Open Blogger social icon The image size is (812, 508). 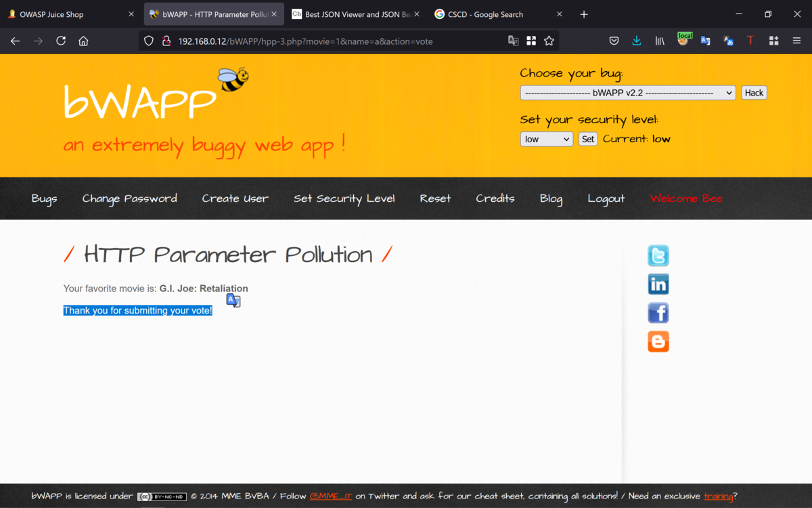point(658,341)
